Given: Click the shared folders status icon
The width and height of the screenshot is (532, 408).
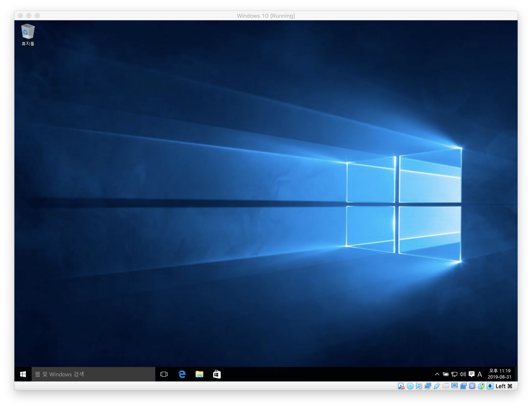Looking at the screenshot, I should point(446,386).
